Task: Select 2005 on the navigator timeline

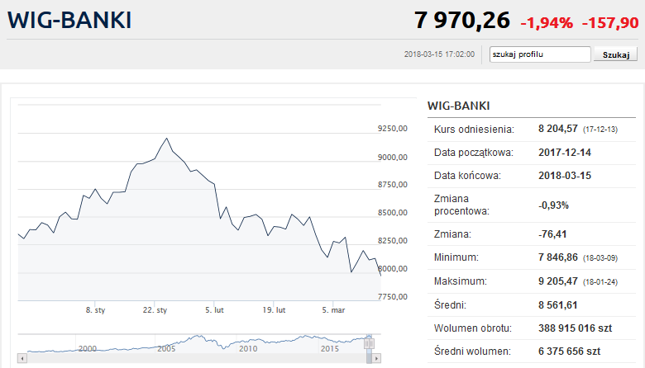Action: [x=166, y=349]
